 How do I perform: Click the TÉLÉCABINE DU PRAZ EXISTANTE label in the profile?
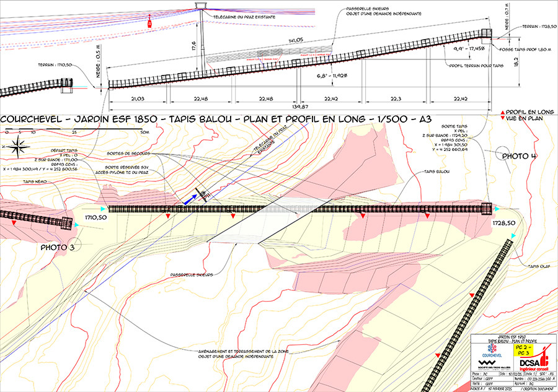coord(244,17)
